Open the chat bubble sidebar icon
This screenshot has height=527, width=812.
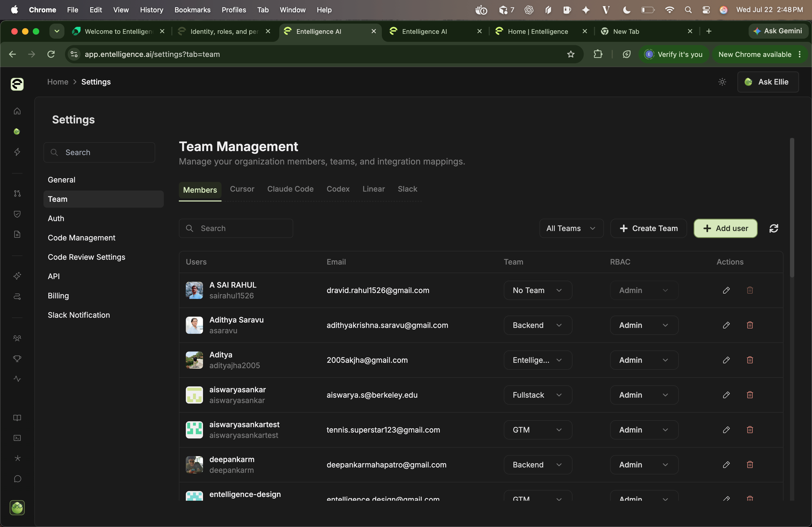coord(17,479)
